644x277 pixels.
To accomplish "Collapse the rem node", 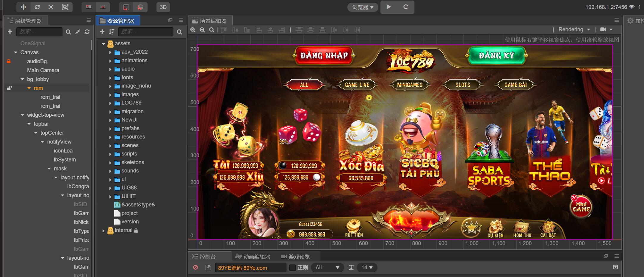I will tap(29, 88).
